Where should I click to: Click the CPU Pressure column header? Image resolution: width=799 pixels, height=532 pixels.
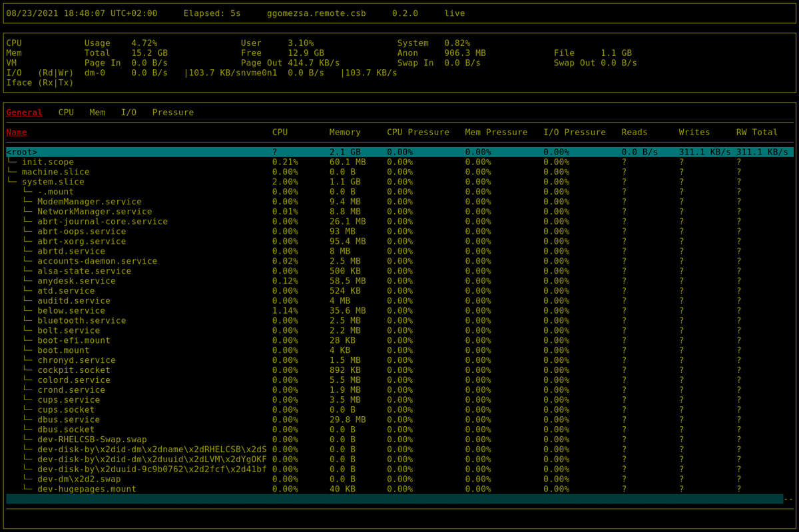(418, 133)
